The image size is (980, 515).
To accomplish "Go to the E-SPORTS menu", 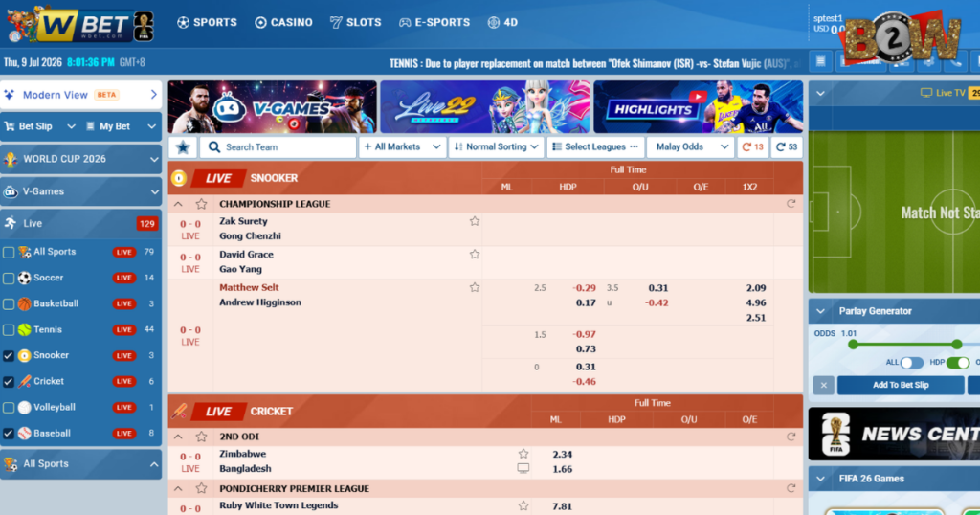I will (x=434, y=23).
